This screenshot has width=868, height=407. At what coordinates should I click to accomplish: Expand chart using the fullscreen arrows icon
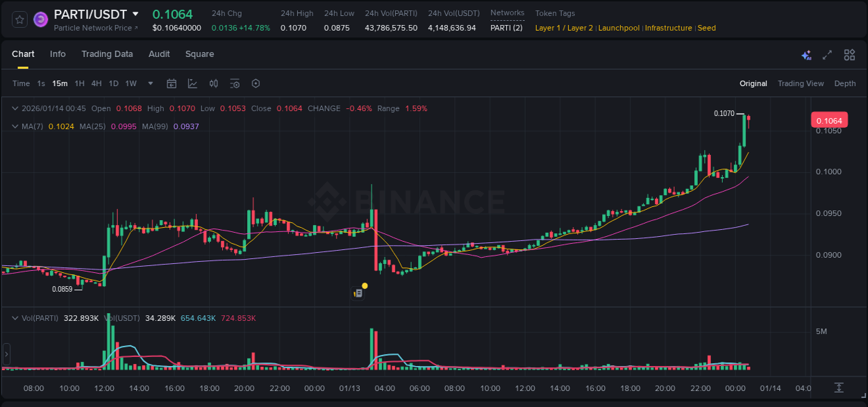826,54
